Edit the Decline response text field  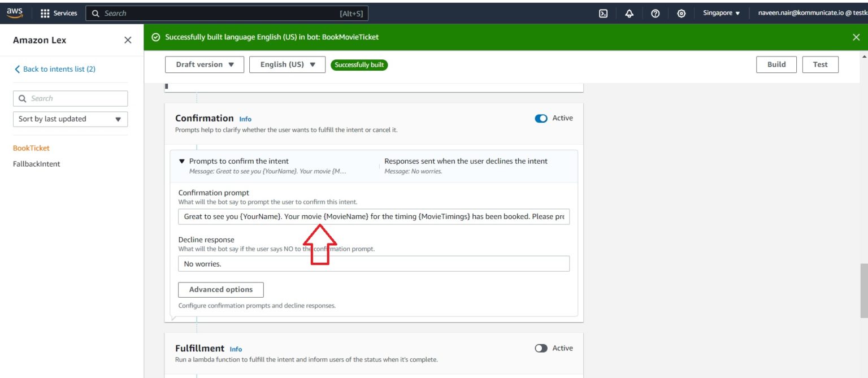373,263
